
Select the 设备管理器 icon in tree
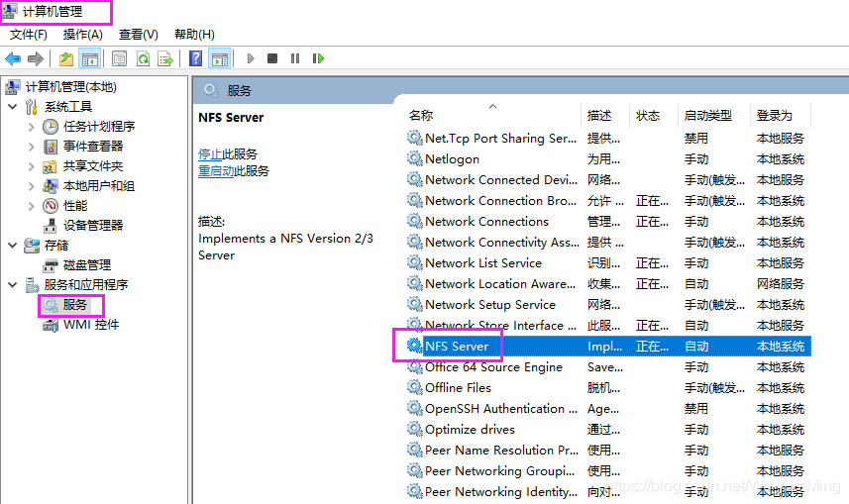tap(51, 226)
